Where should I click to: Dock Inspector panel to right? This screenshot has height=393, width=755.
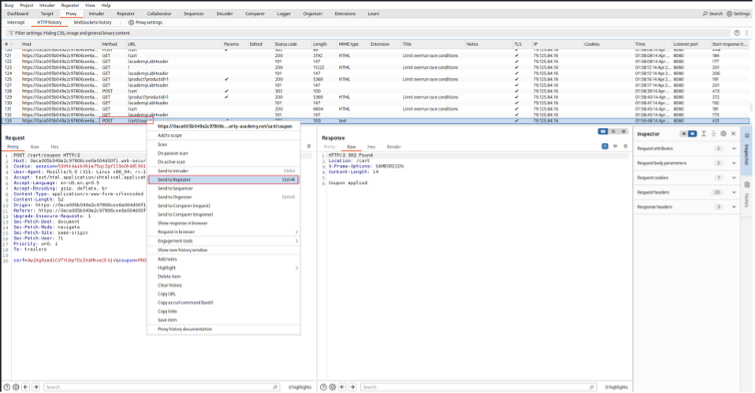692,133
